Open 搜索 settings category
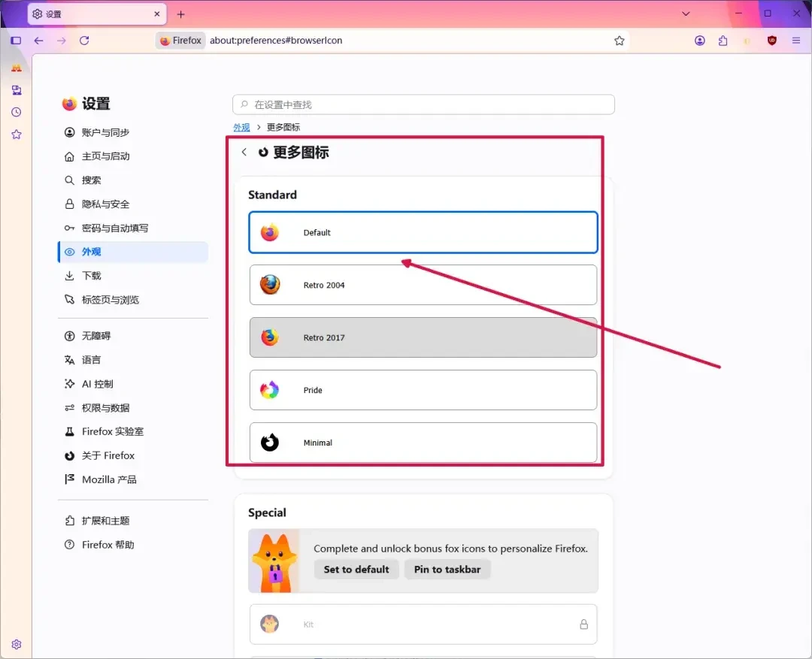Viewport: 812px width, 659px height. (133, 180)
